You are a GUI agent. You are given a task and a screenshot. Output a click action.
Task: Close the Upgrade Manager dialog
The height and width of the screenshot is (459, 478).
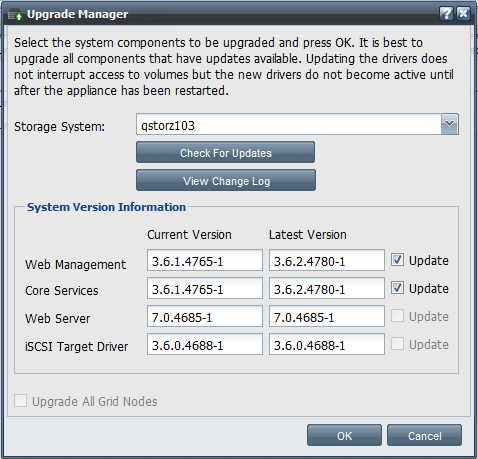pyautogui.click(x=463, y=14)
